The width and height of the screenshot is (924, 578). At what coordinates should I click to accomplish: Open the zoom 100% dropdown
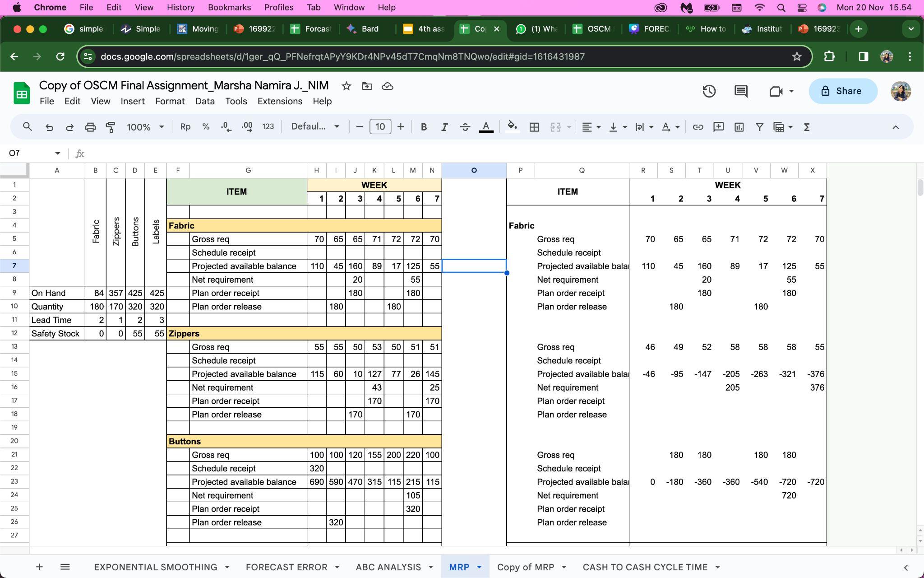(145, 127)
